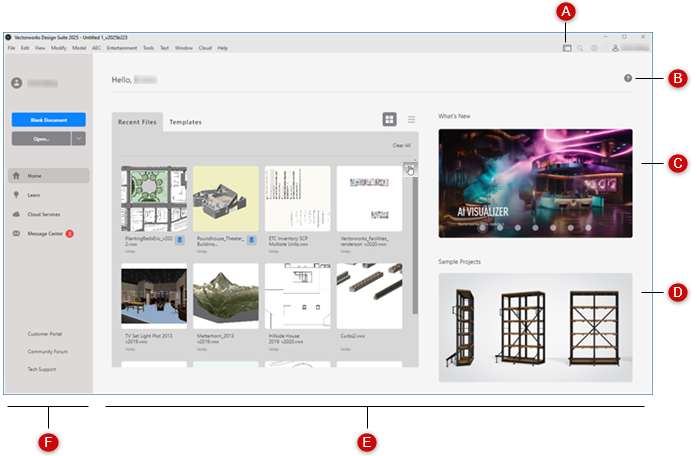Image resolution: width=697 pixels, height=456 pixels.
Task: Click the Cloud Services cloud icon
Action: tap(16, 214)
